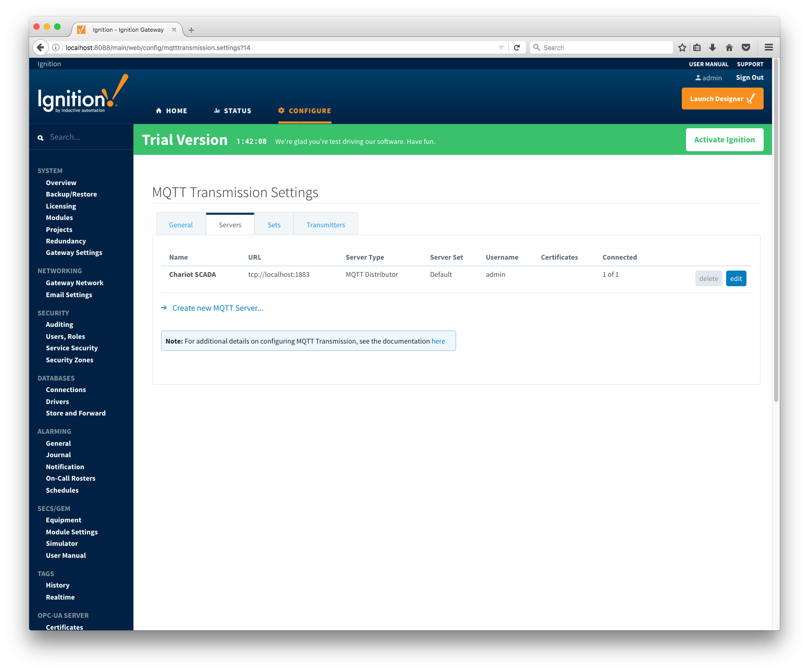The height and width of the screenshot is (672, 809).
Task: Click Activate Ignition button
Action: pos(725,140)
